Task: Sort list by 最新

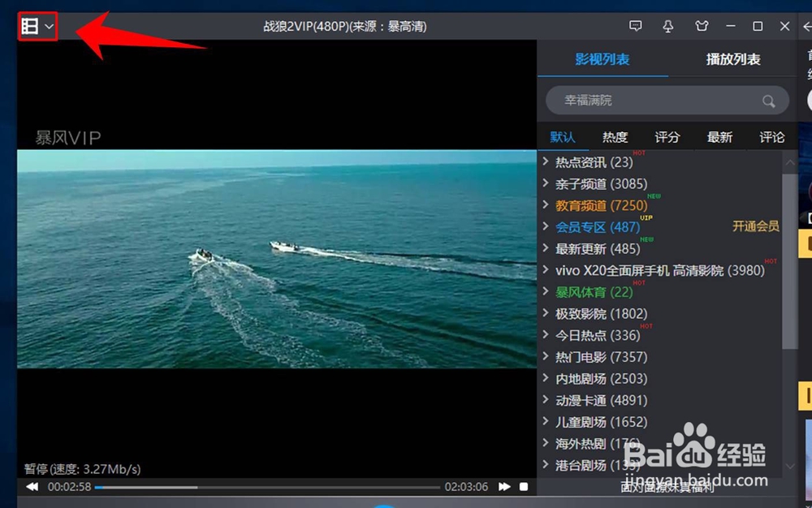Action: click(719, 137)
